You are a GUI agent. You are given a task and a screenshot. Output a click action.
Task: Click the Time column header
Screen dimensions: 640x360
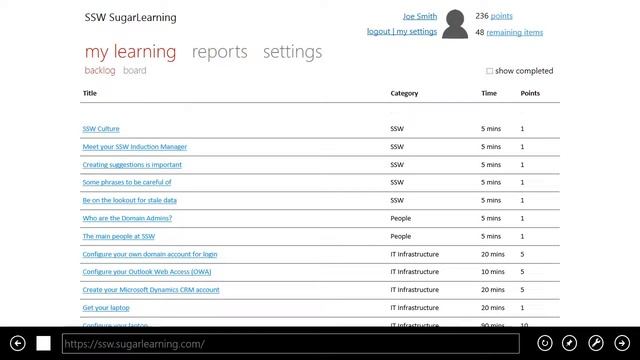(x=489, y=93)
